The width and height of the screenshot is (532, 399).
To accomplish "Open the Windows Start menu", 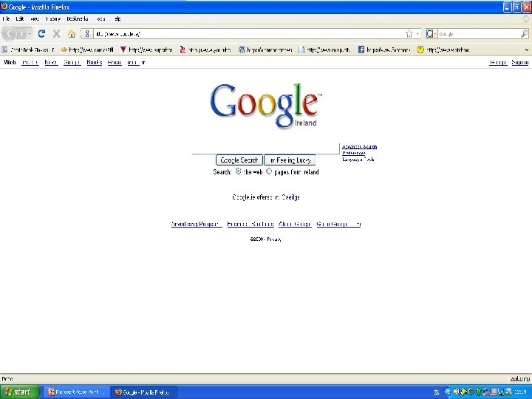I will point(20,392).
